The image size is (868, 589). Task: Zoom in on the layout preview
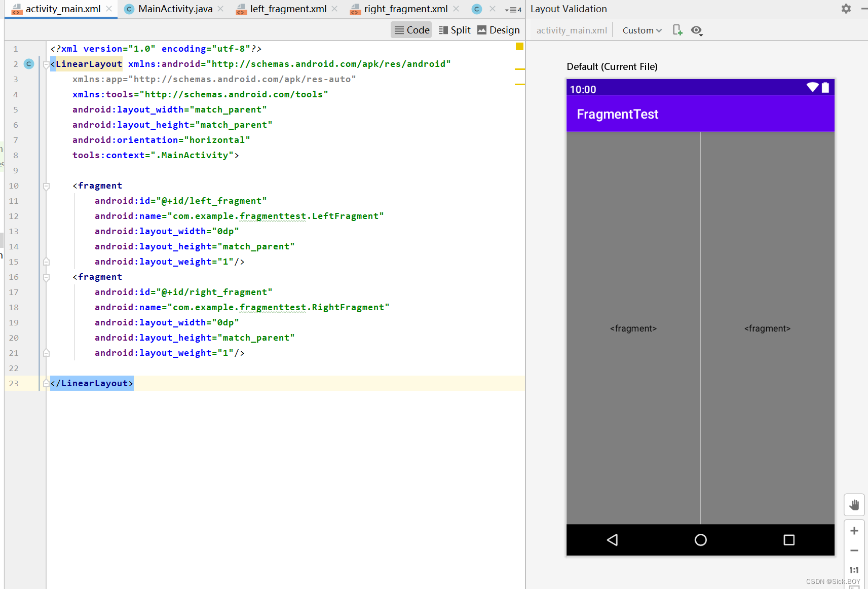point(854,530)
